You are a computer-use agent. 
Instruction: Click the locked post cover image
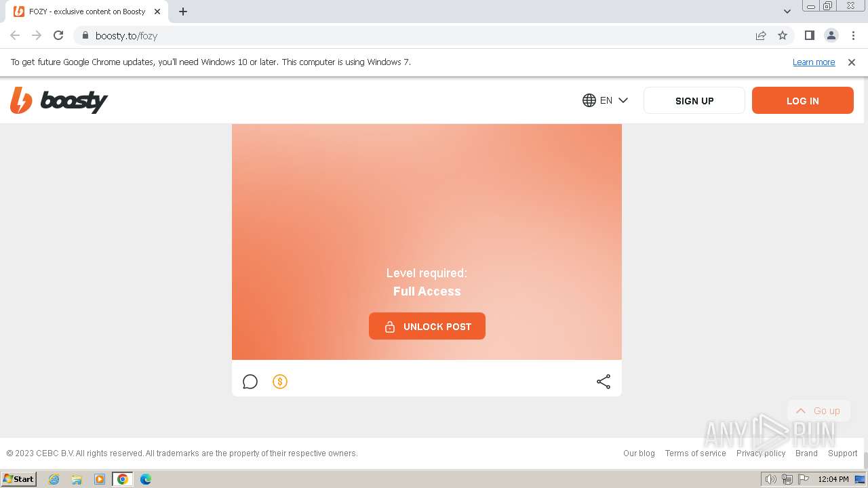[427, 241]
